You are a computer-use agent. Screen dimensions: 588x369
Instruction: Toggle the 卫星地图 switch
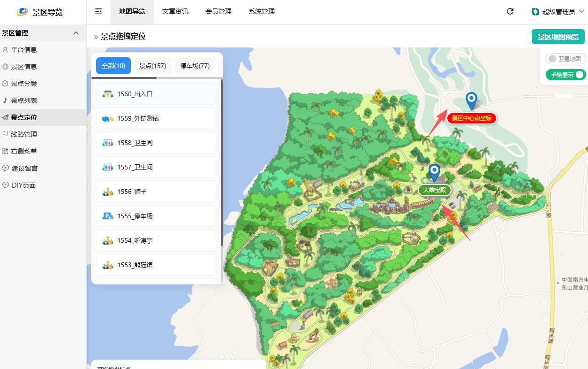[x=565, y=59]
